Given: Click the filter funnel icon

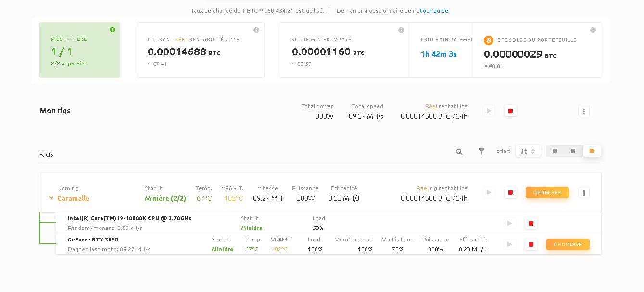Looking at the screenshot, I should [x=481, y=151].
